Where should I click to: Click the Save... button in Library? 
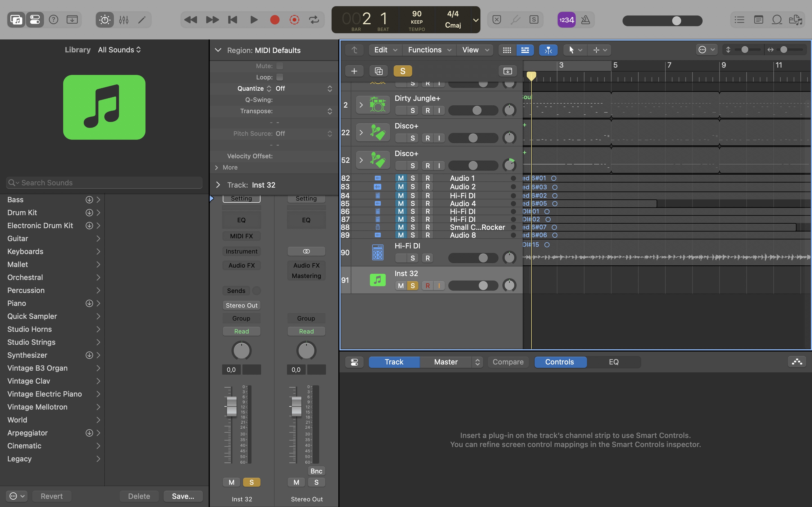[183, 496]
